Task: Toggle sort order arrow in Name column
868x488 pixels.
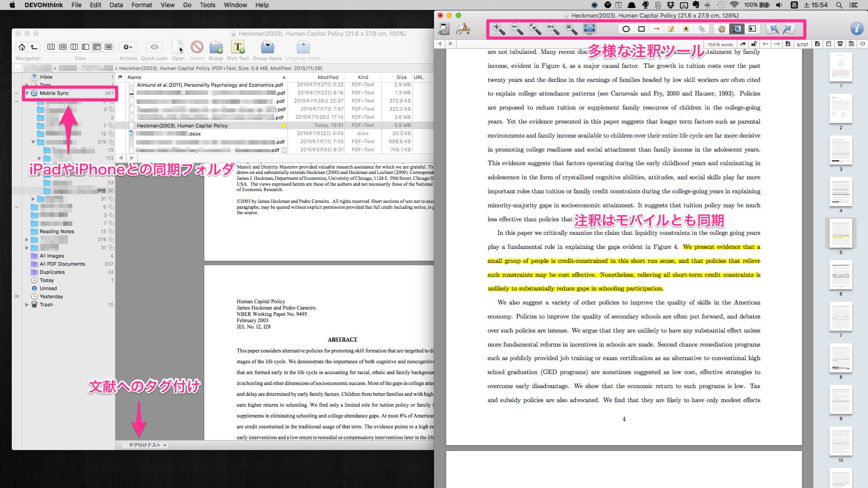Action: (x=284, y=77)
